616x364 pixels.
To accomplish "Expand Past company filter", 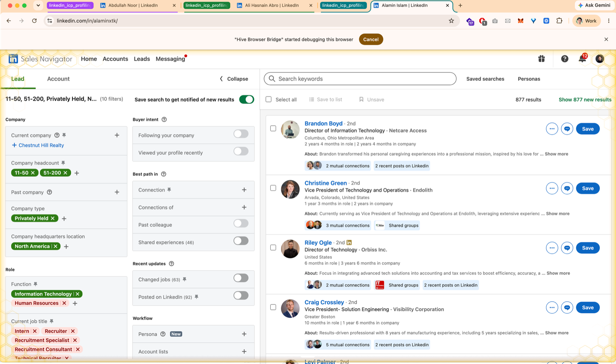I will point(117,192).
